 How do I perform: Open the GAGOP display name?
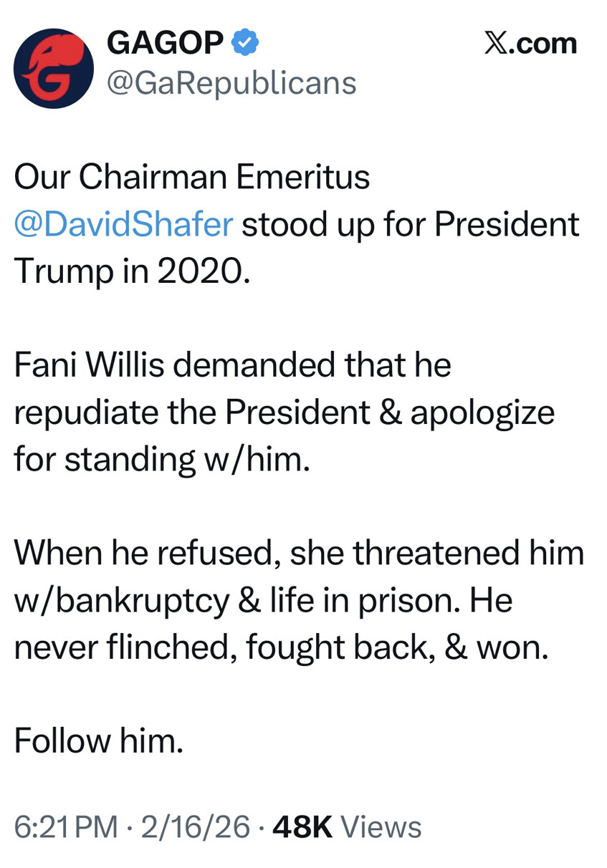tap(165, 43)
